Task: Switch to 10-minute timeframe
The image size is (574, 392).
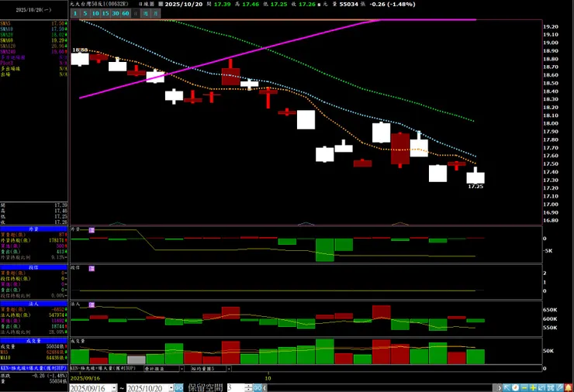Action: (95, 13)
